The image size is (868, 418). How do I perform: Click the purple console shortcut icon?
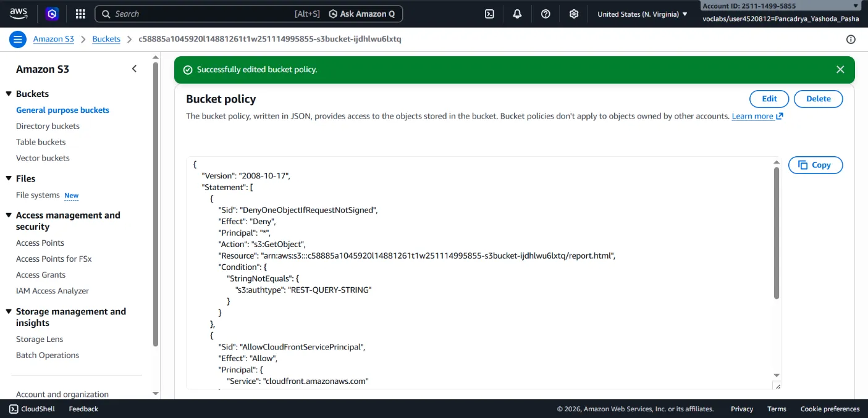[53, 14]
